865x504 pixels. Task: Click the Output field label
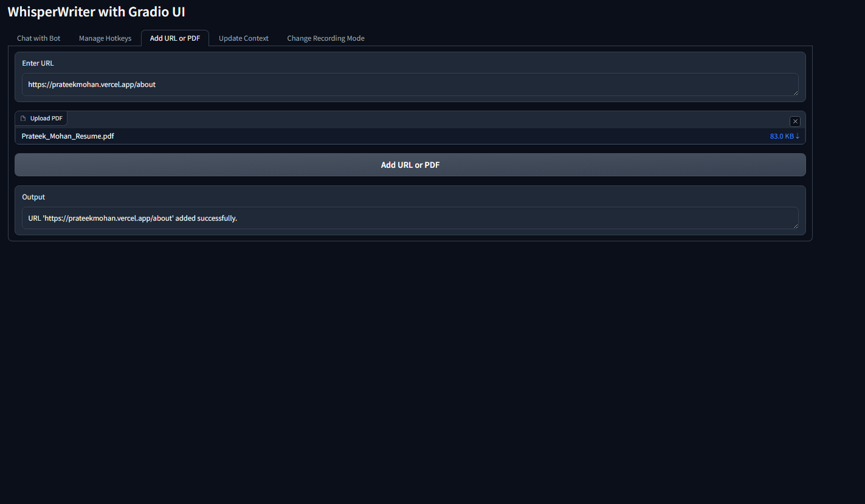[33, 197]
